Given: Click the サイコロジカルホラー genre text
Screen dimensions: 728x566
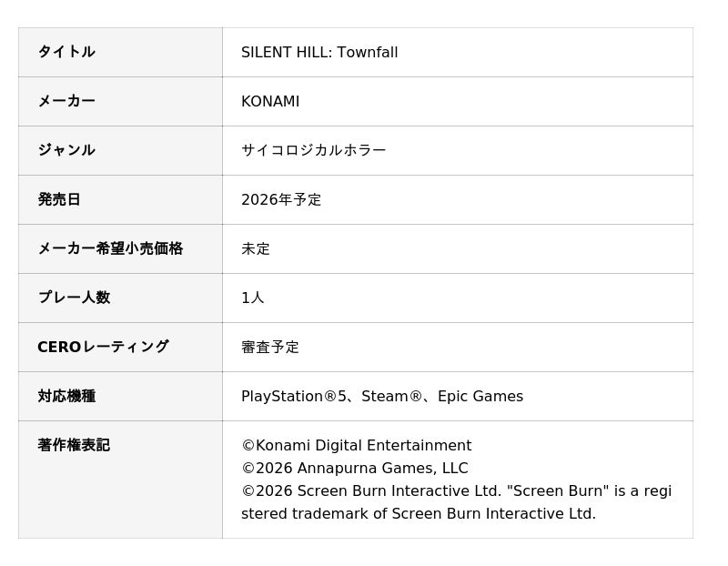Looking at the screenshot, I should 313,151.
